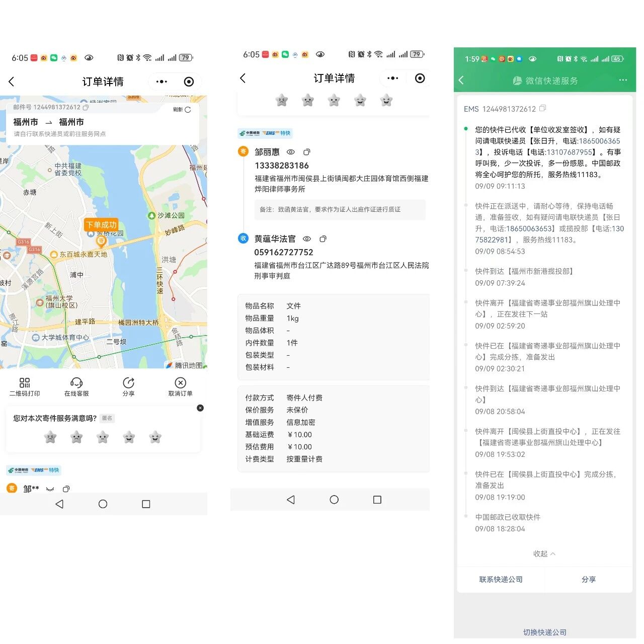Toggle visibility of masked sender 邹** name
Image resolution: width=644 pixels, height=644 pixels.
coord(50,489)
